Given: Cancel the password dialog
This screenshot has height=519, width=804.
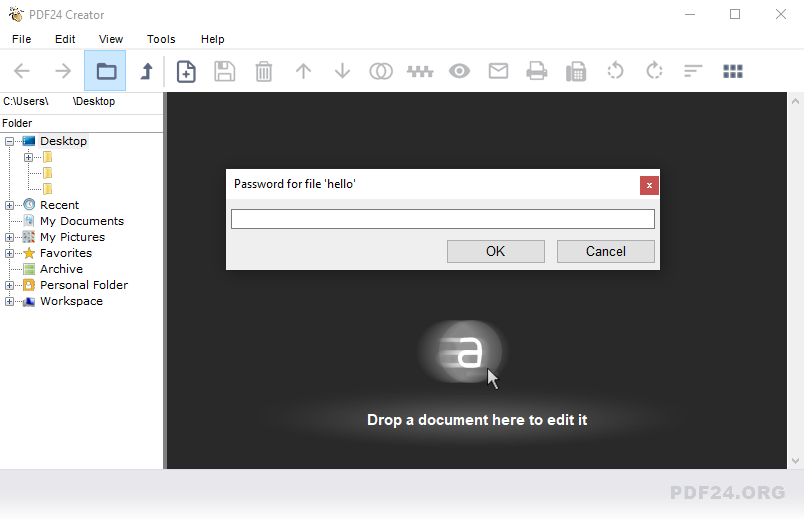Looking at the screenshot, I should (x=606, y=251).
